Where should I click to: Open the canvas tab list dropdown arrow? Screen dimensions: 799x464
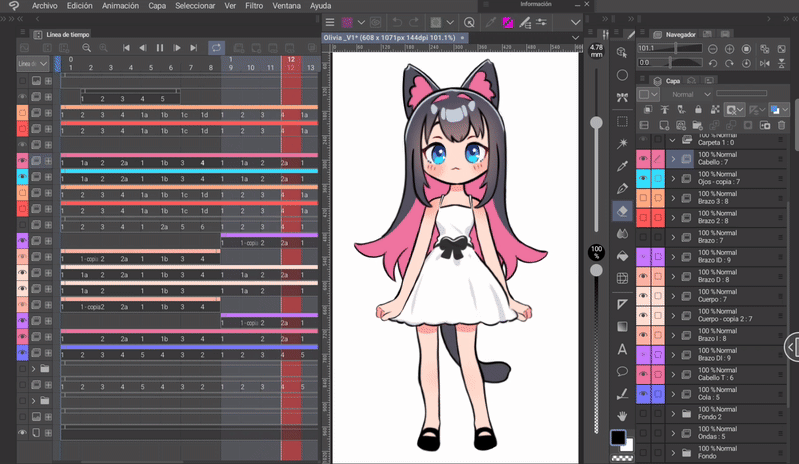[x=575, y=38]
